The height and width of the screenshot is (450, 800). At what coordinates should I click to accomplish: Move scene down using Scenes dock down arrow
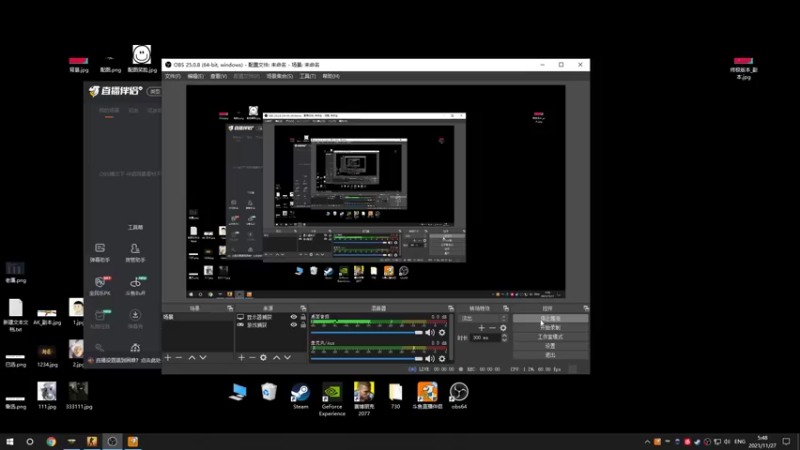click(x=203, y=358)
